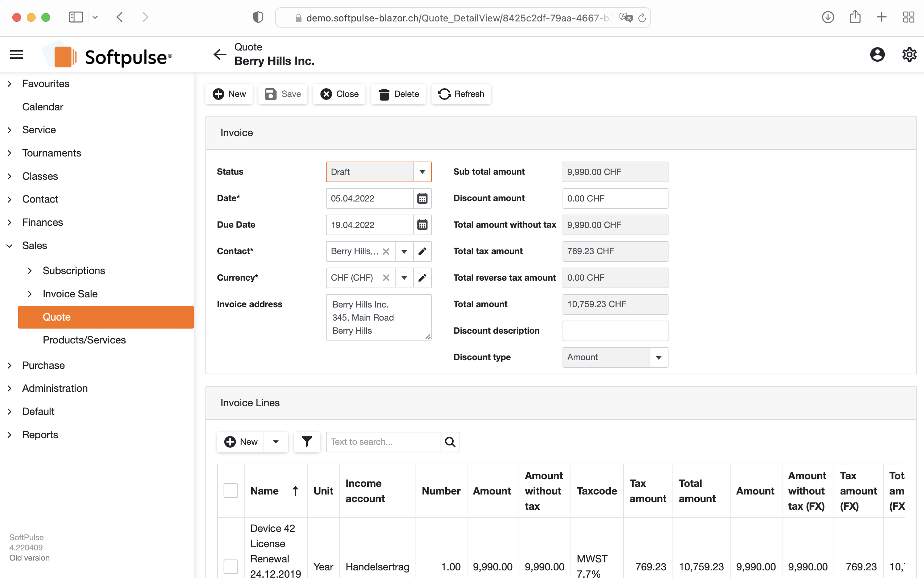The image size is (924, 578).
Task: Open the hamburger navigation menu
Action: pyautogui.click(x=16, y=55)
